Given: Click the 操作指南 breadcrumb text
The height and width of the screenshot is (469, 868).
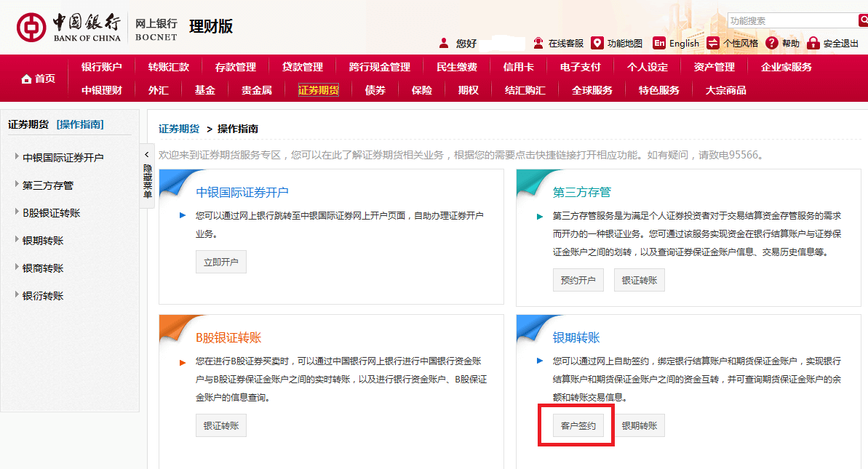Looking at the screenshot, I should click(x=237, y=129).
